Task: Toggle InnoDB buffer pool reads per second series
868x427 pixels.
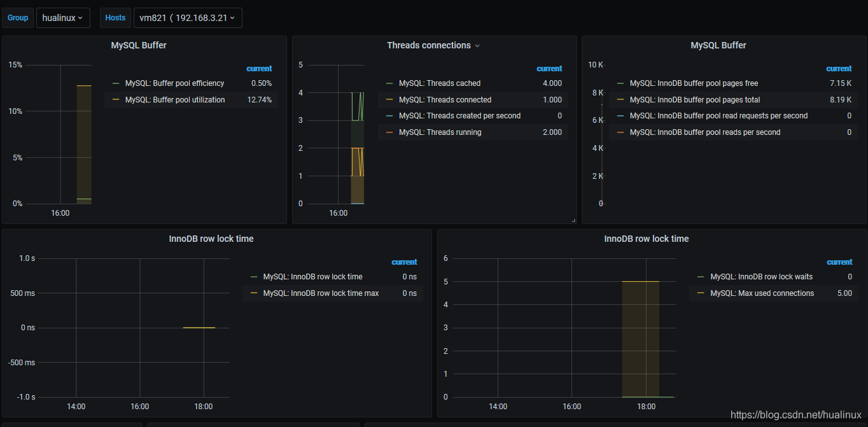Action: pyautogui.click(x=705, y=132)
